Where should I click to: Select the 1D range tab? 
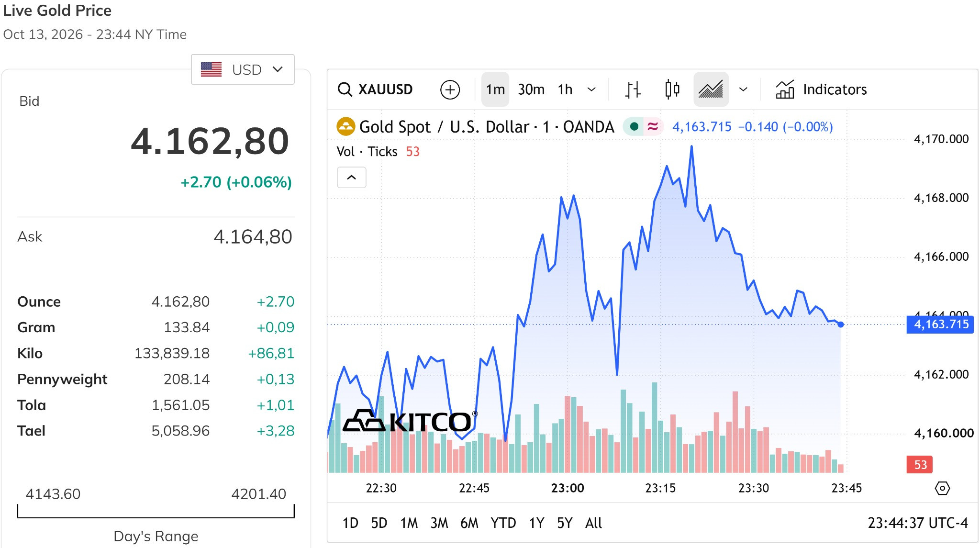click(350, 523)
